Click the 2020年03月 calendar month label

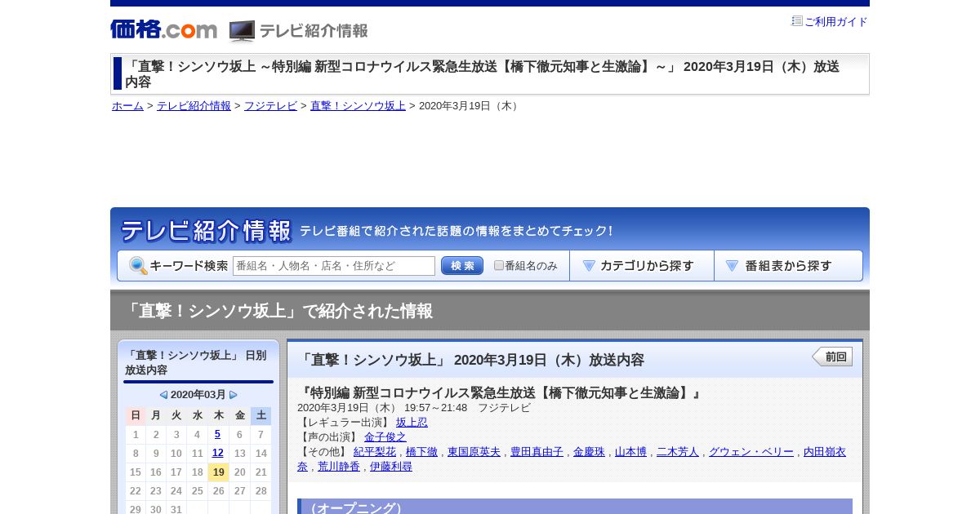(198, 395)
